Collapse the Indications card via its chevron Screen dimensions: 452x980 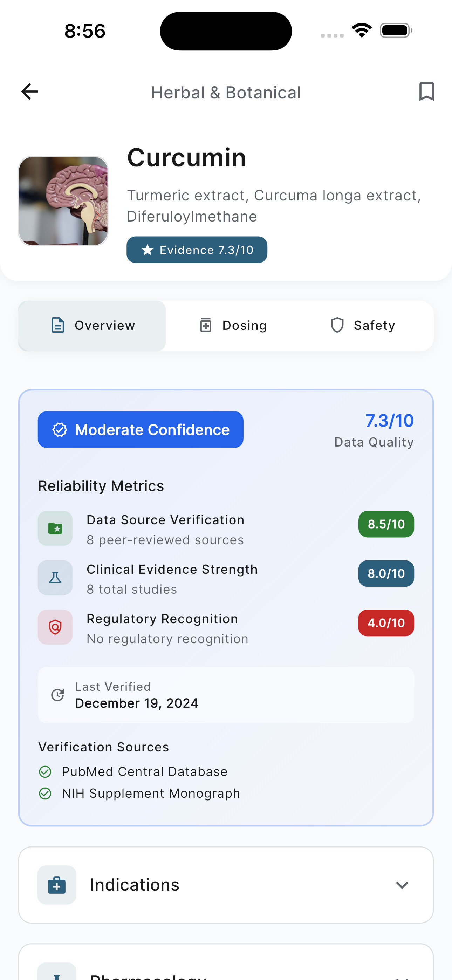coord(403,885)
